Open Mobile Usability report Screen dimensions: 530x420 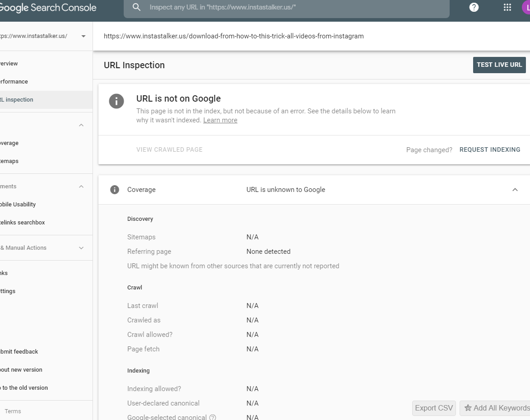[x=46, y=204]
